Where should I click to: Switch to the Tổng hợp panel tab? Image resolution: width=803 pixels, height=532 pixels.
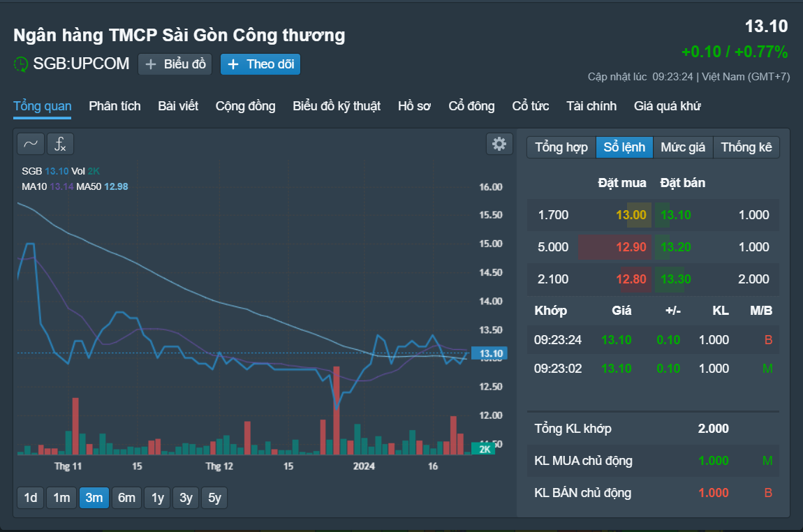click(x=561, y=147)
